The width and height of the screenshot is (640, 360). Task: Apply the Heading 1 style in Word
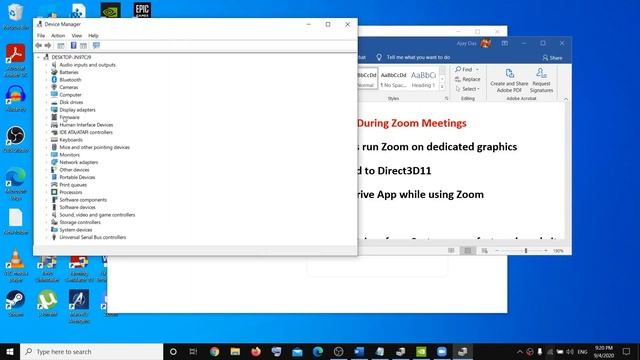coord(423,79)
